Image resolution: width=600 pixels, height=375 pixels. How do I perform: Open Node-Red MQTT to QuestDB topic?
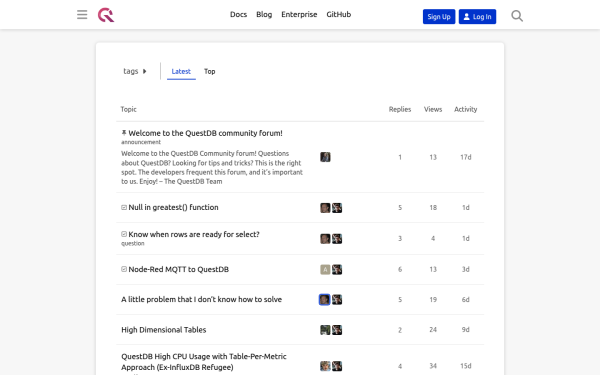click(x=178, y=269)
